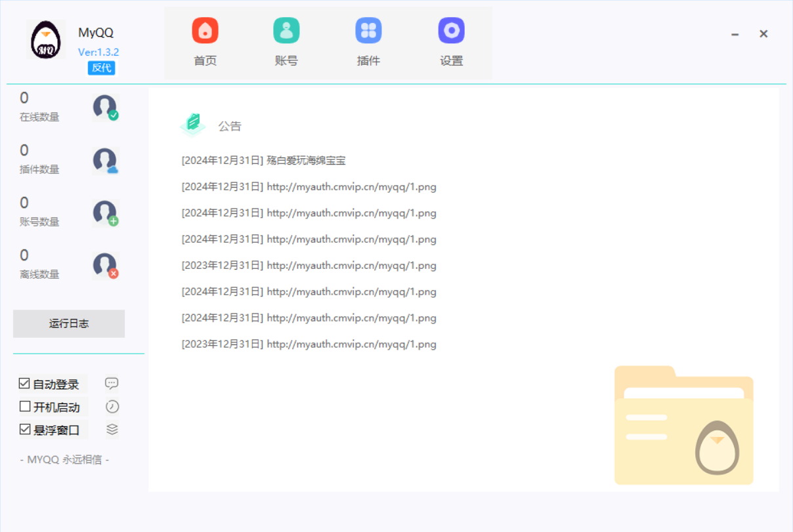
Task: Click the plugin count cloud avatar icon
Action: 105,161
